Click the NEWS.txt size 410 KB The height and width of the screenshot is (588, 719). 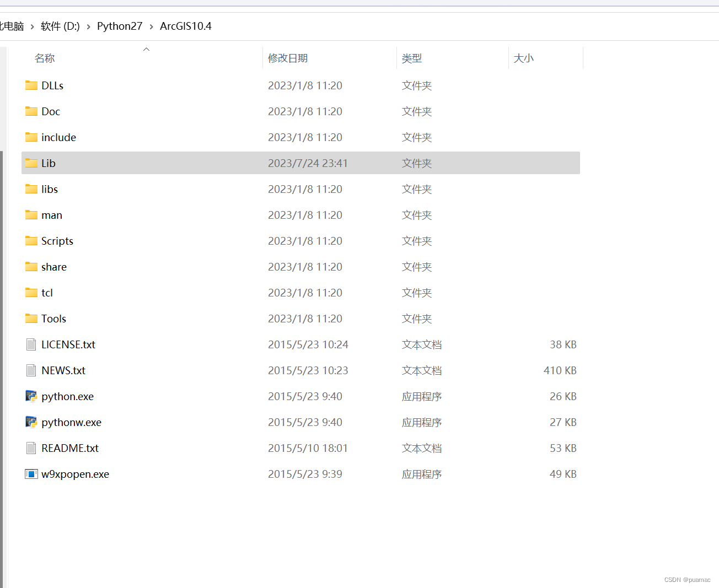(x=560, y=370)
